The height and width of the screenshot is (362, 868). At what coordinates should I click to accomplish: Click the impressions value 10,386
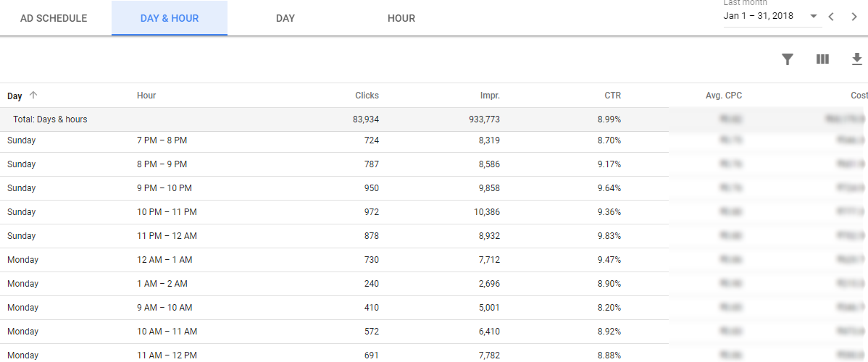pos(487,211)
